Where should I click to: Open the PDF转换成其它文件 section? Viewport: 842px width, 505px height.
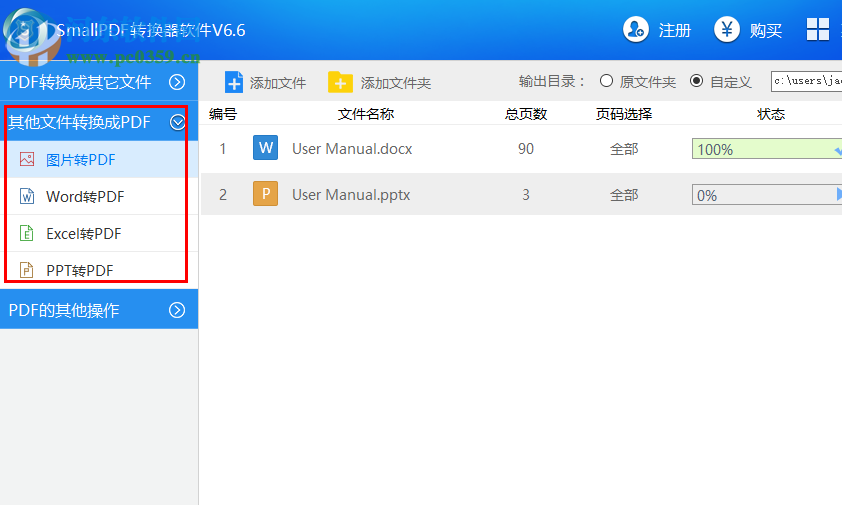(99, 82)
